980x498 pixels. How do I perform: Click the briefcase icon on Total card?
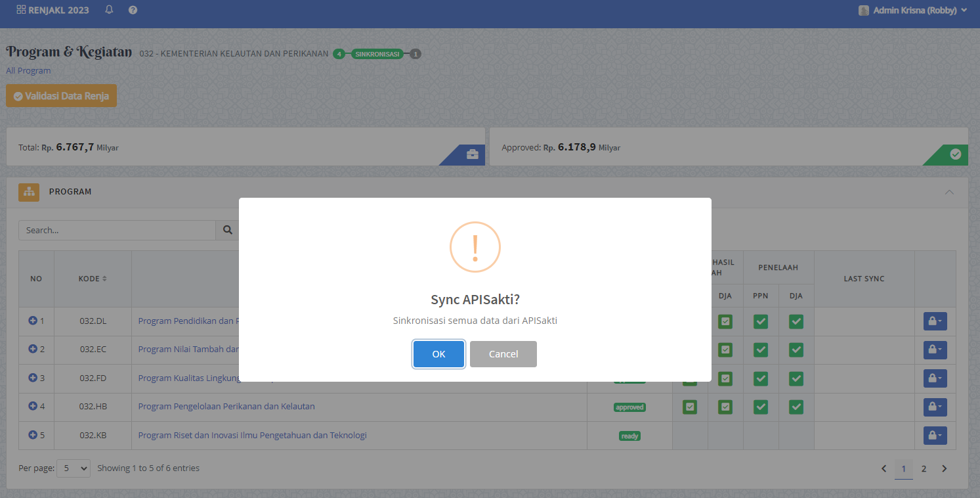[x=472, y=154]
